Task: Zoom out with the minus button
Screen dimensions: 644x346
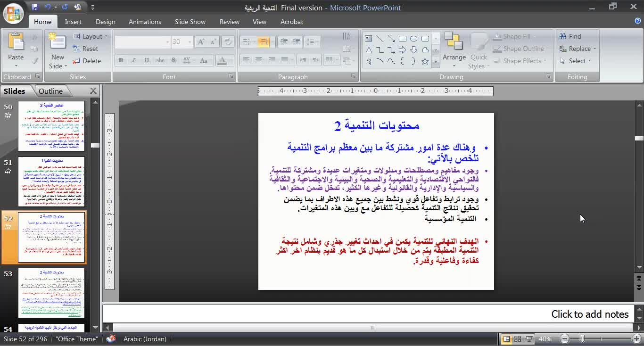Action: 565,339
